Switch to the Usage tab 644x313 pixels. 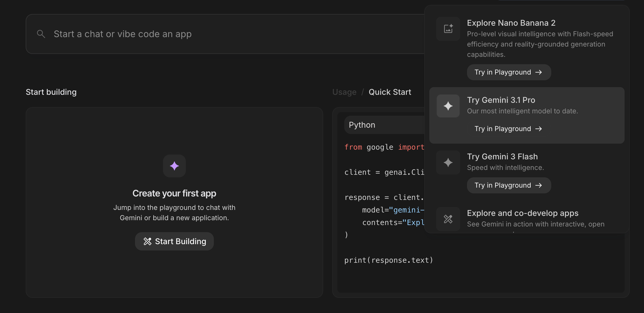344,92
